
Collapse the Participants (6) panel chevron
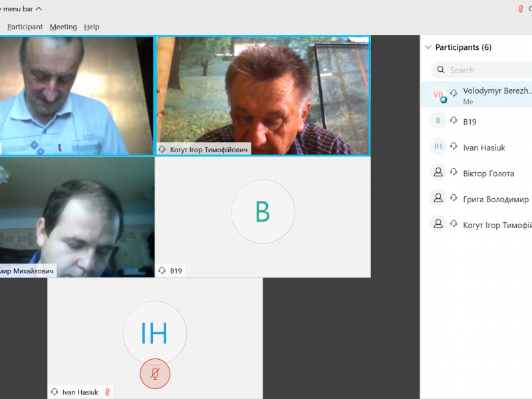click(427, 47)
